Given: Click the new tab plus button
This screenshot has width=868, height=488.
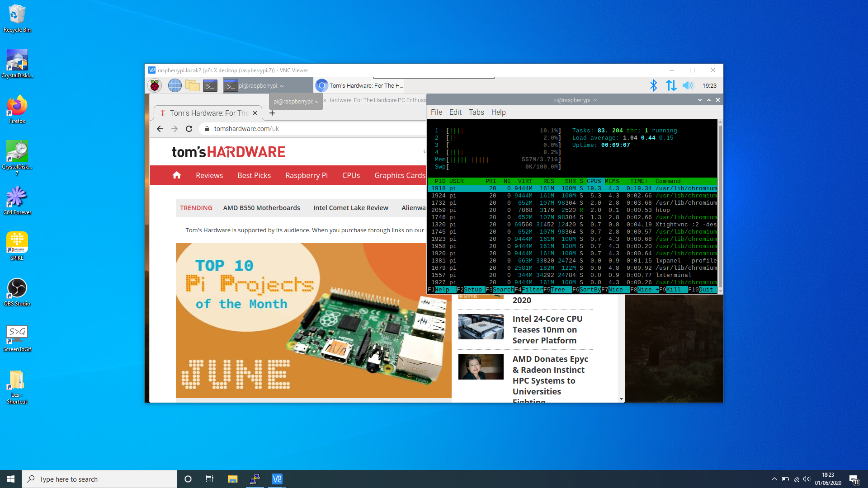Looking at the screenshot, I should [x=273, y=113].
